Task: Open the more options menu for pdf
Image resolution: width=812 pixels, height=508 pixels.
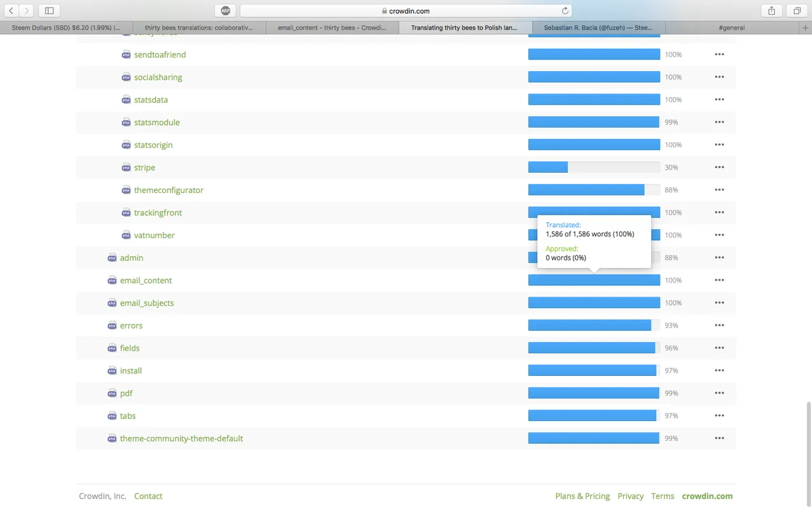Action: 719,393
